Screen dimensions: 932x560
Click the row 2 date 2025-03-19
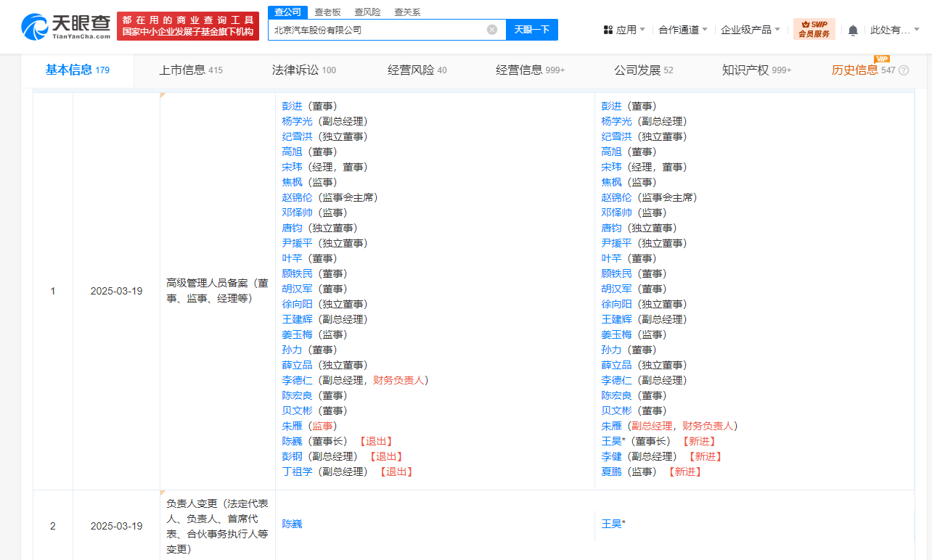(116, 526)
